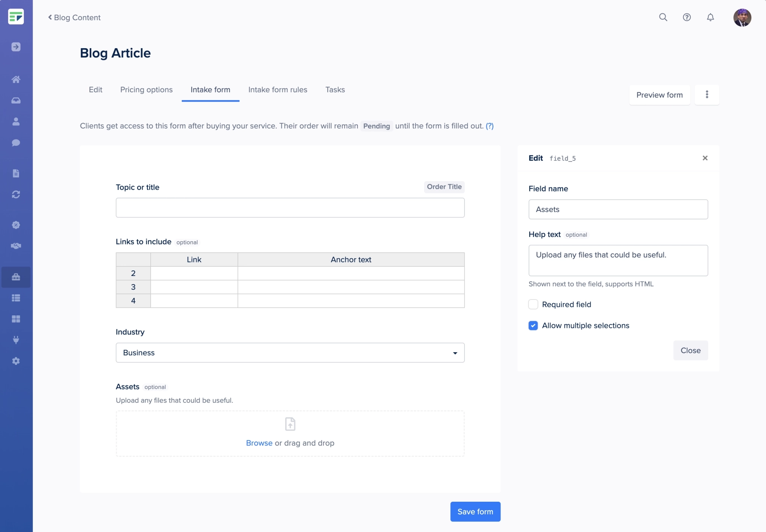Open the Inbox icon in the sidebar
Screen dimensions: 766x532
pyautogui.click(x=16, y=100)
